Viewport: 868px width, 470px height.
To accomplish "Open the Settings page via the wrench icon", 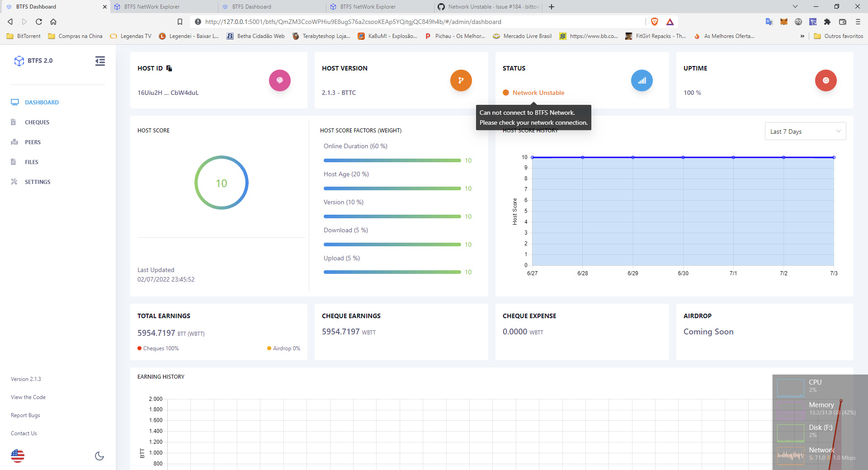I will (x=15, y=182).
